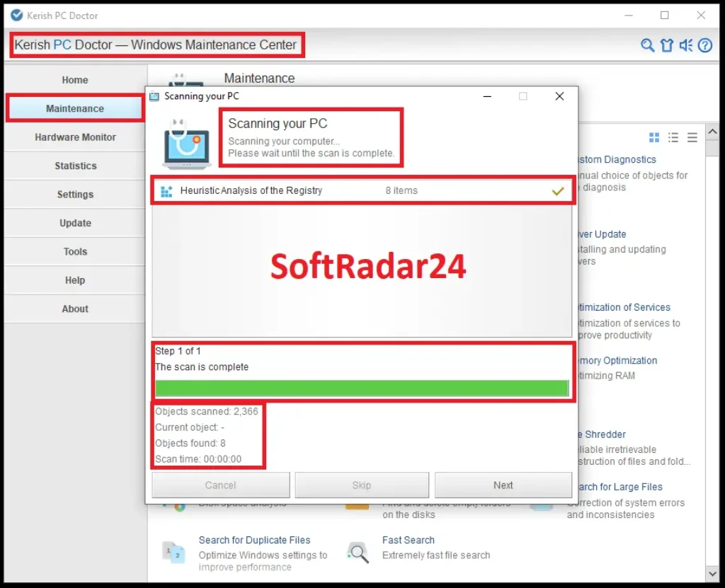Click the Kerish PC Doctor logo in the title bar
Image resolution: width=725 pixels, height=588 pixels.
point(16,15)
